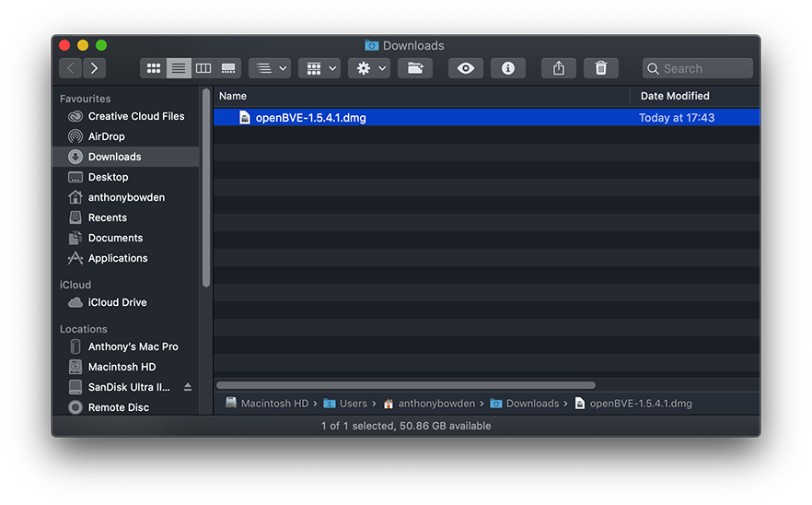Open AirDrop from sidebar

pyautogui.click(x=126, y=136)
